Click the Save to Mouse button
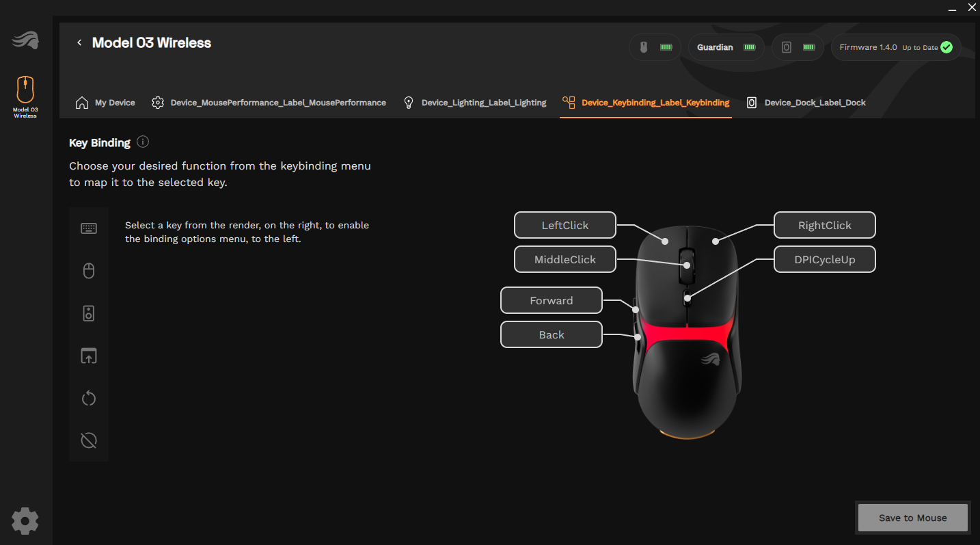Viewport: 980px width, 545px height. (912, 518)
